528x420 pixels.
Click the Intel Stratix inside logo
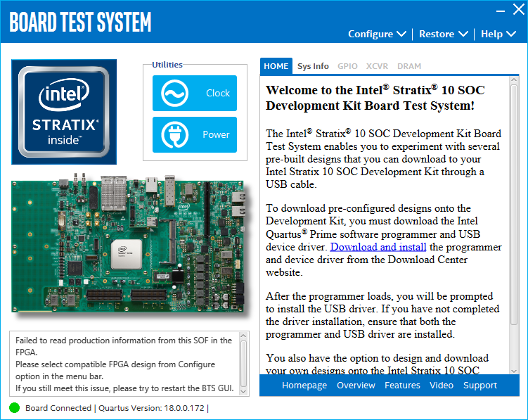pyautogui.click(x=64, y=112)
